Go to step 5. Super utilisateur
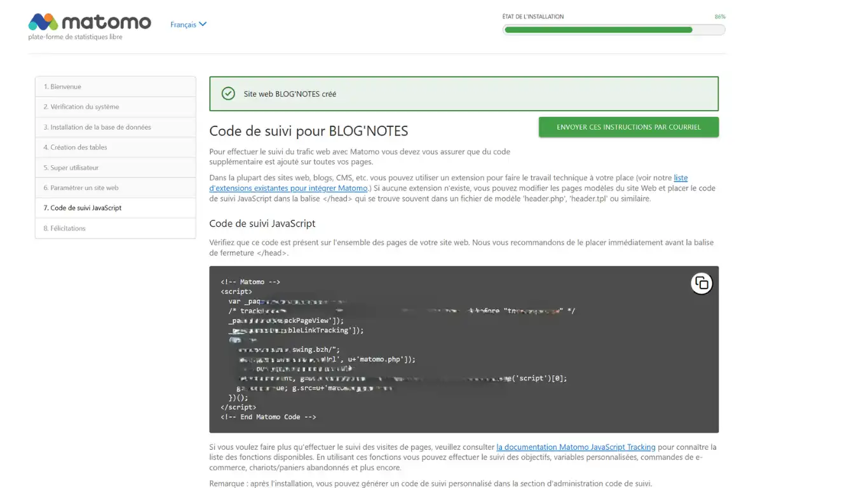868x488 pixels. click(x=115, y=168)
